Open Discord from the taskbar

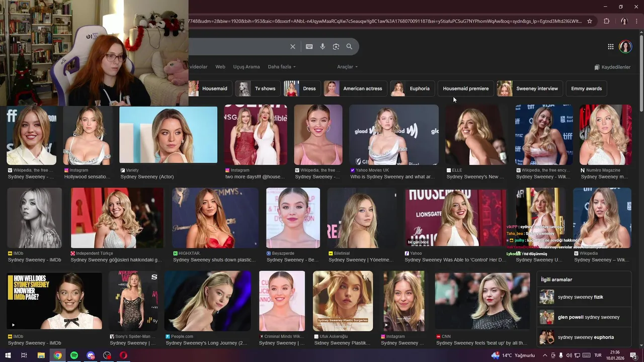[91, 355]
